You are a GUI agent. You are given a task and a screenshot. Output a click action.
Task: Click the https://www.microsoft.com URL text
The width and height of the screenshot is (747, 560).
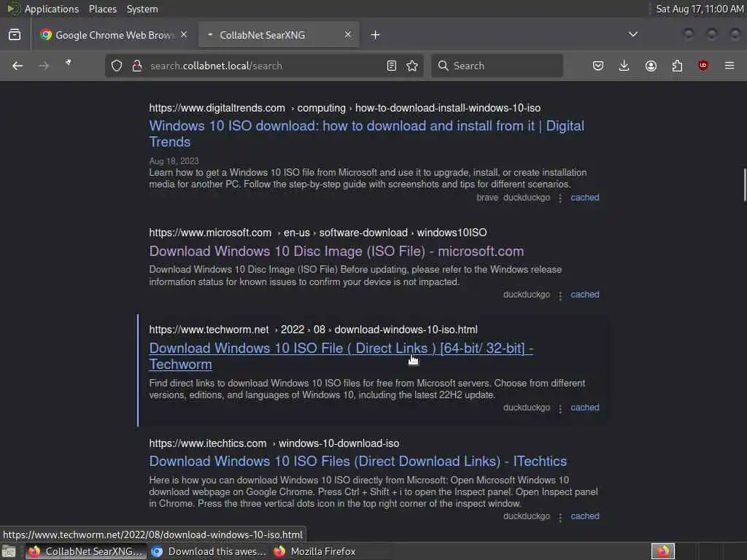tap(210, 233)
